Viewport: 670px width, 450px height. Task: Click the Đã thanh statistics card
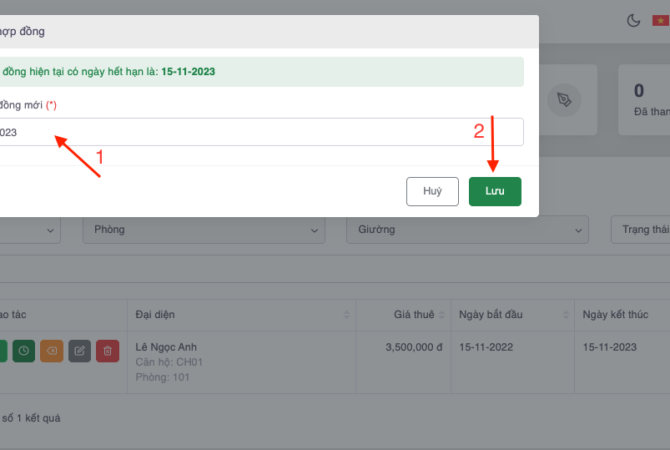(644, 100)
